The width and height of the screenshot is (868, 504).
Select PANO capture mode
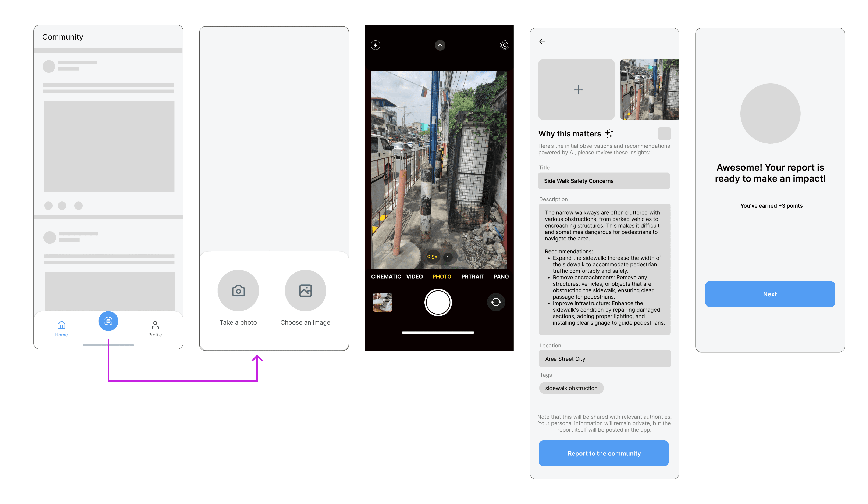(x=501, y=276)
